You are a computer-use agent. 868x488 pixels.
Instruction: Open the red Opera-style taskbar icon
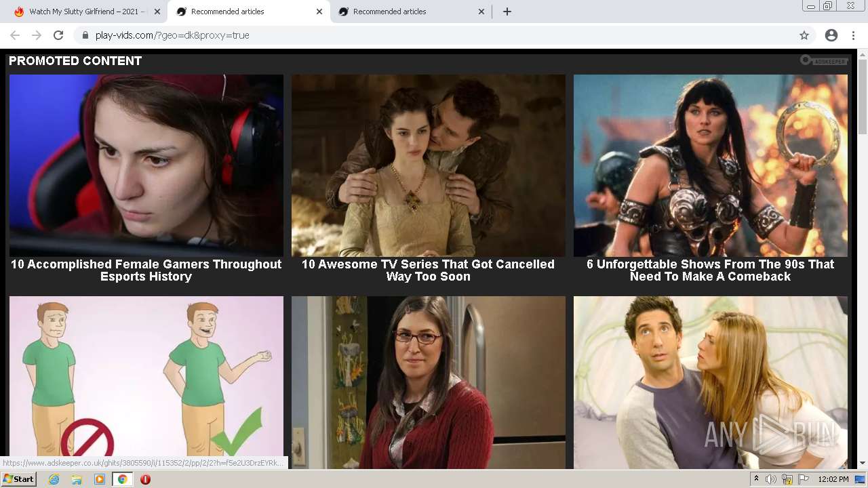tap(145, 479)
